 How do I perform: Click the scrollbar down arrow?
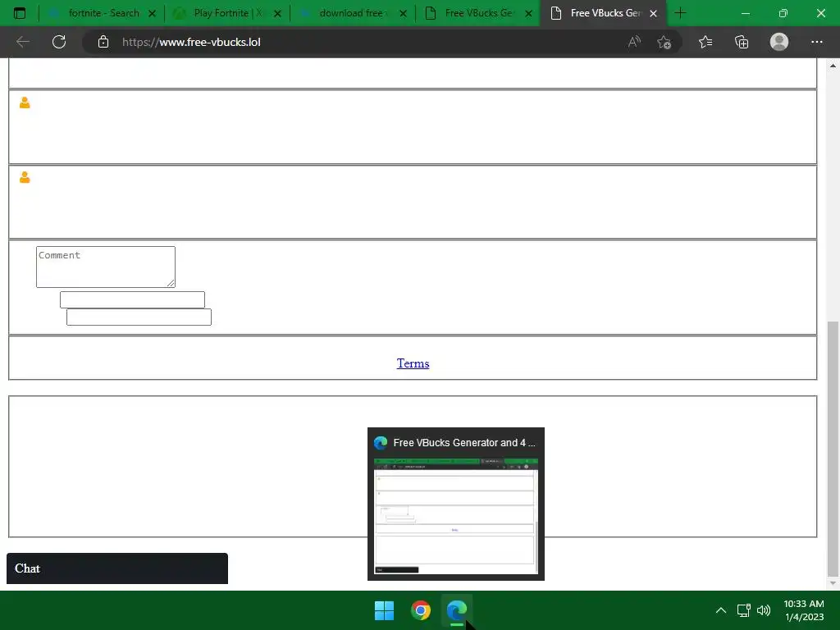click(x=833, y=583)
